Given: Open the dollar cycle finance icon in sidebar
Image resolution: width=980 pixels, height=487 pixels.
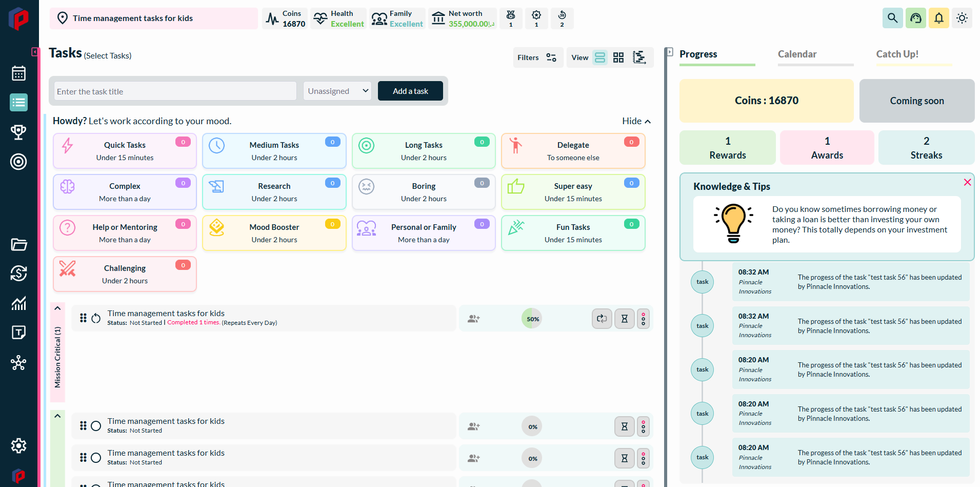Looking at the screenshot, I should [19, 273].
